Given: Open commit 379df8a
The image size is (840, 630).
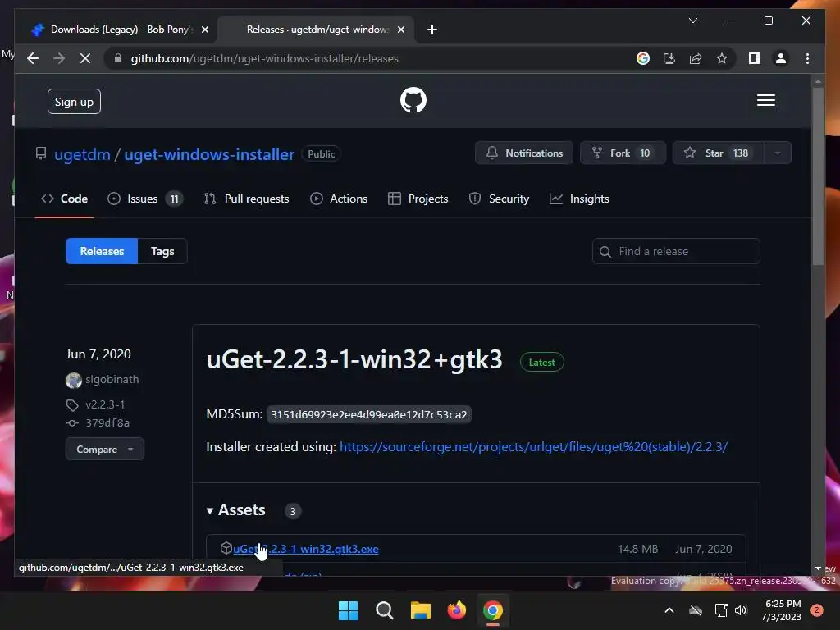Looking at the screenshot, I should point(107,423).
